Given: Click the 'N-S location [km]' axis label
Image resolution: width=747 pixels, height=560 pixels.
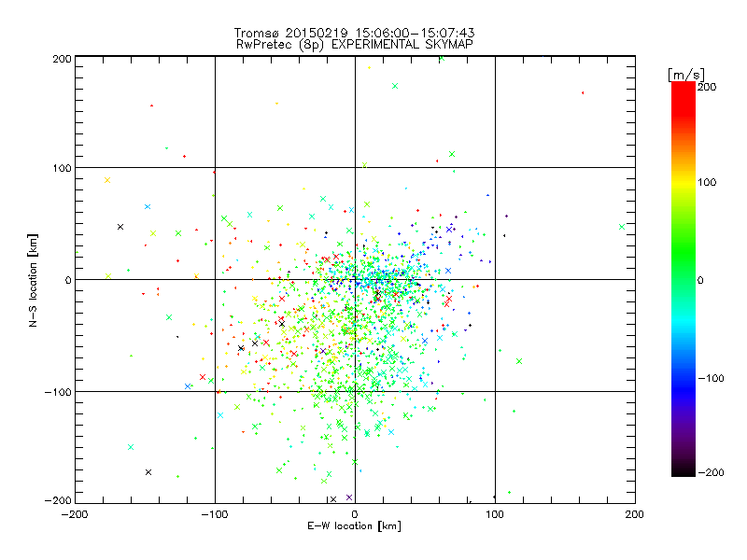Looking at the screenshot, I should coord(33,281).
